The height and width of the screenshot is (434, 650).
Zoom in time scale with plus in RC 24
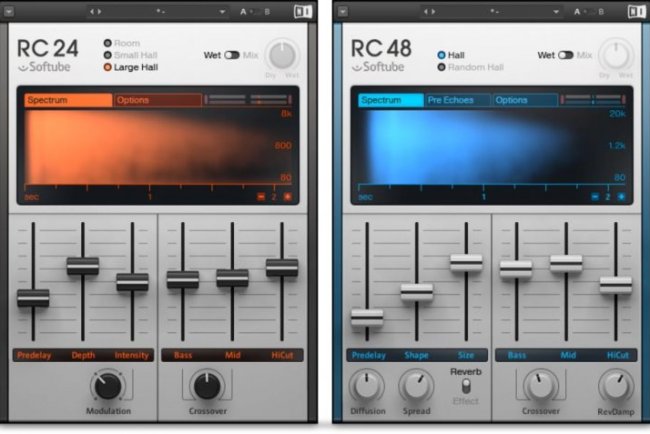(287, 196)
